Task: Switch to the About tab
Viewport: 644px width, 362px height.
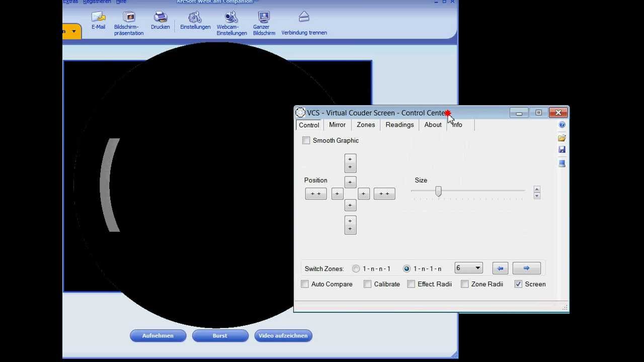Action: [x=433, y=125]
